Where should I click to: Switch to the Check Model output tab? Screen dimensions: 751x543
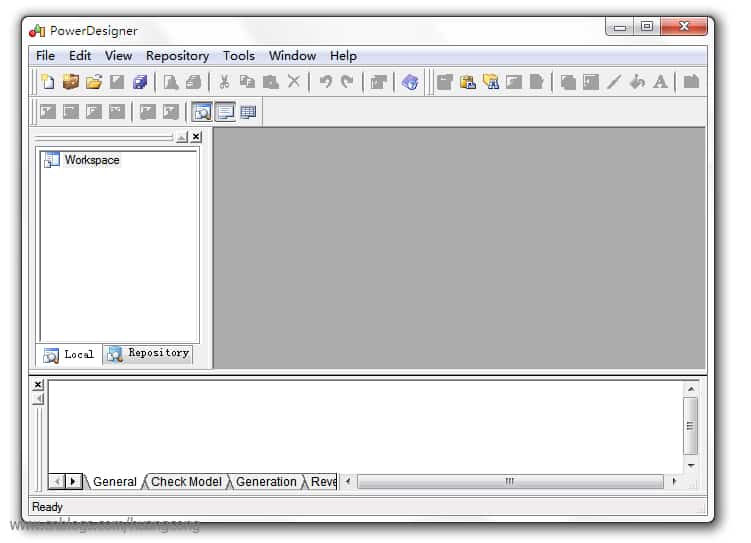(x=186, y=482)
